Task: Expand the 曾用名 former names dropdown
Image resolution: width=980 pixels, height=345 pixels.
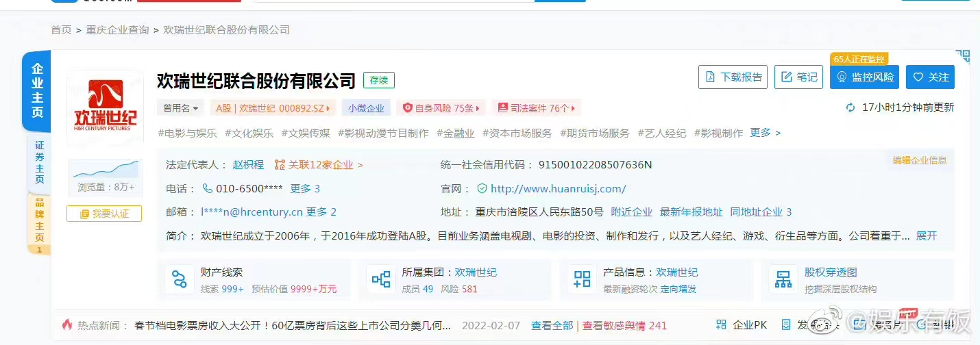Action: coord(181,108)
